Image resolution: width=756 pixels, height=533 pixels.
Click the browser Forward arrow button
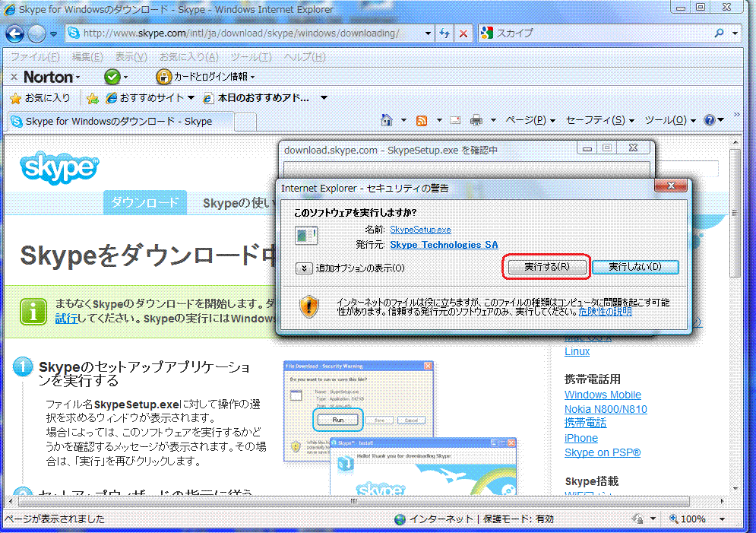coord(36,33)
